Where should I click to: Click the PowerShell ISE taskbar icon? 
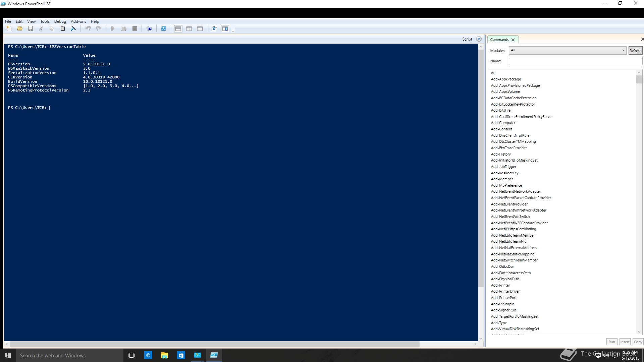(214, 355)
